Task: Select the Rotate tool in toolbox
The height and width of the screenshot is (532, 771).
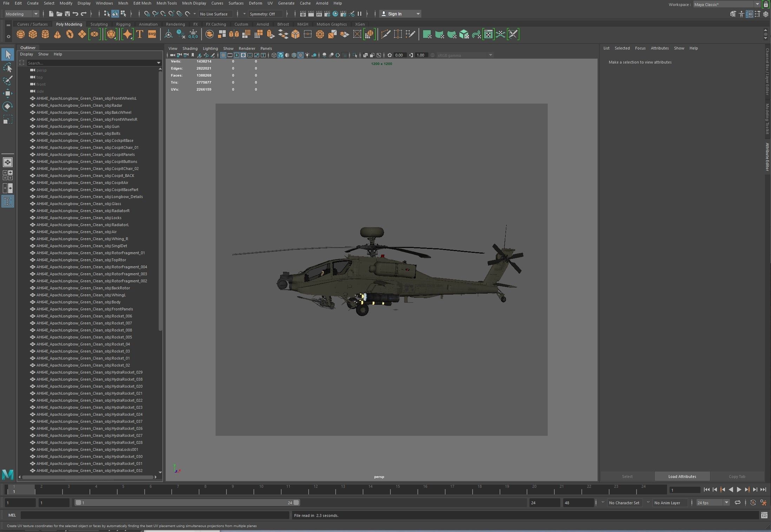Action: pos(8,106)
